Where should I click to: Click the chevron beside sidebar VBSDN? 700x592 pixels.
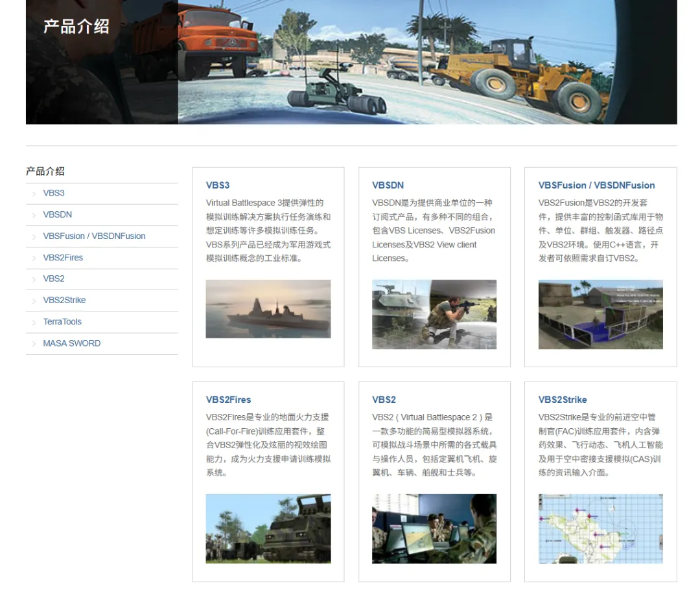coord(34,215)
